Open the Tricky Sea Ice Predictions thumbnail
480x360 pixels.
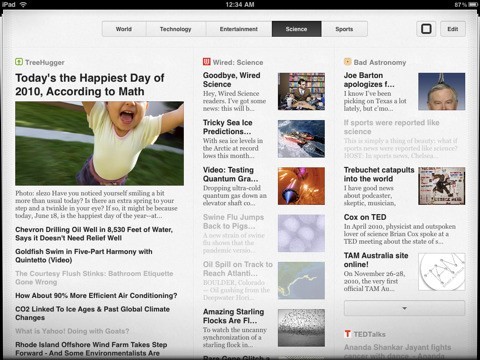[301, 139]
